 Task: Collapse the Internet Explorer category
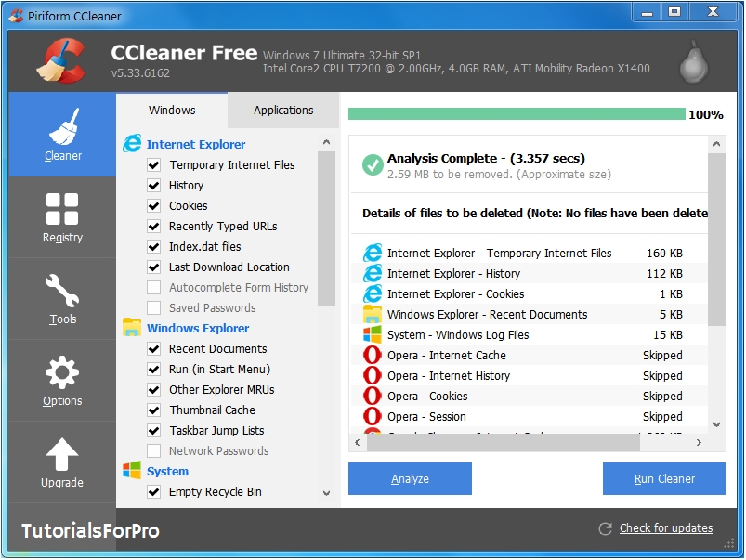point(195,144)
